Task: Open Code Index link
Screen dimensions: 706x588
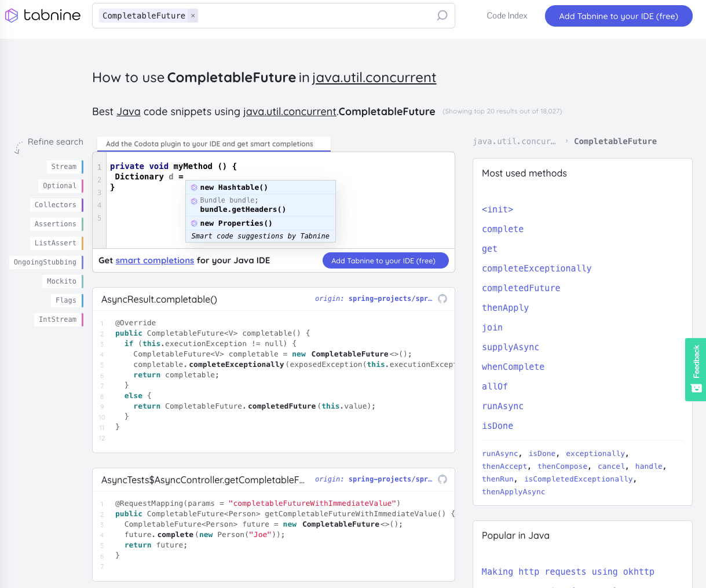Action: [x=507, y=16]
